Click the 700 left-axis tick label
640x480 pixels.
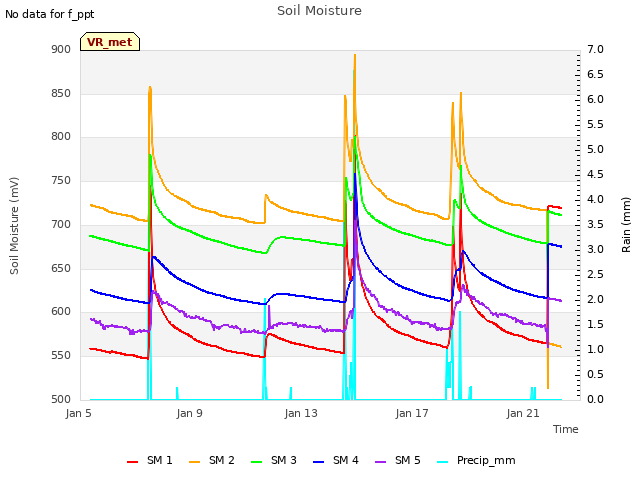click(61, 224)
